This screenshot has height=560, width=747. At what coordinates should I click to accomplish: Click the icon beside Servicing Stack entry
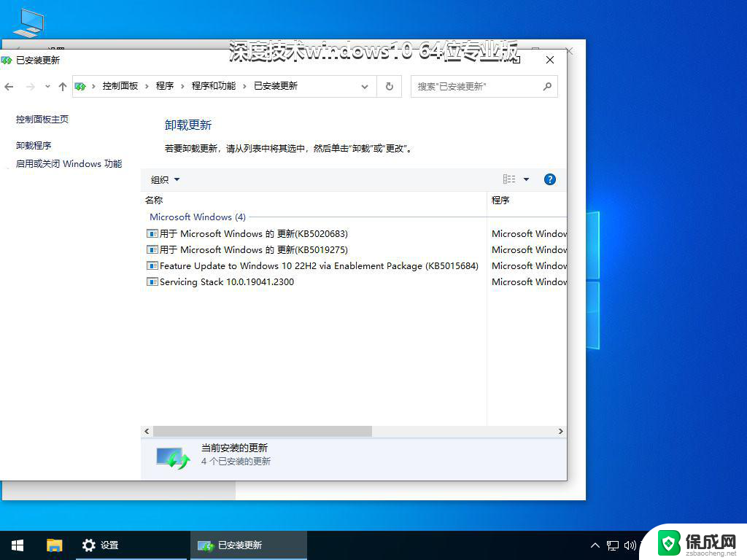click(x=152, y=282)
